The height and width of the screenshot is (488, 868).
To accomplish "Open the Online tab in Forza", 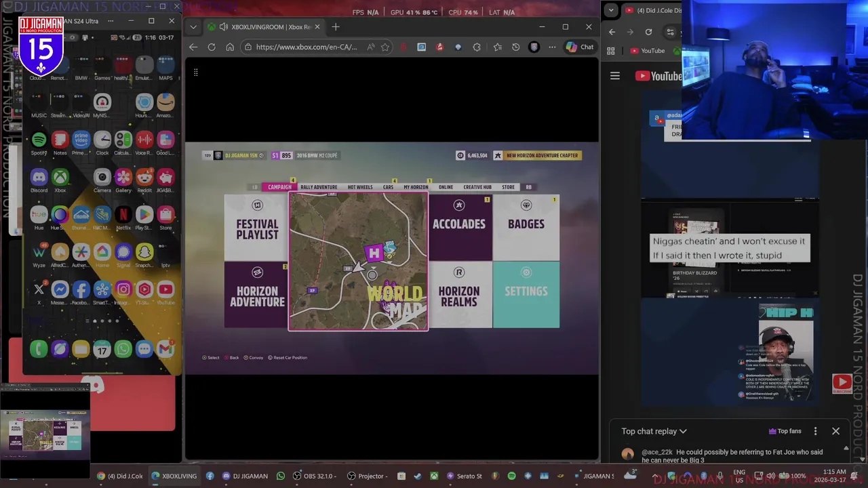I will 446,187.
